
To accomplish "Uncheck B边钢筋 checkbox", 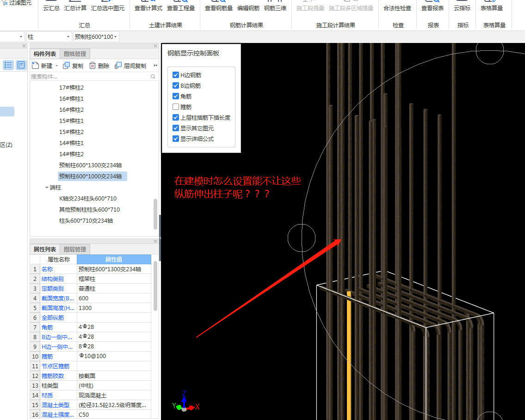I will [176, 85].
